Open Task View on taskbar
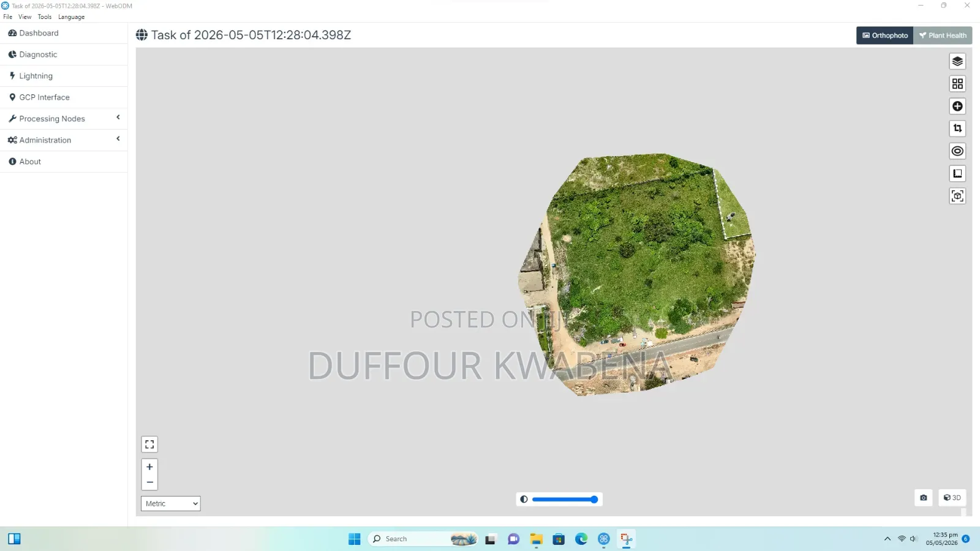Image resolution: width=980 pixels, height=551 pixels. (490, 539)
